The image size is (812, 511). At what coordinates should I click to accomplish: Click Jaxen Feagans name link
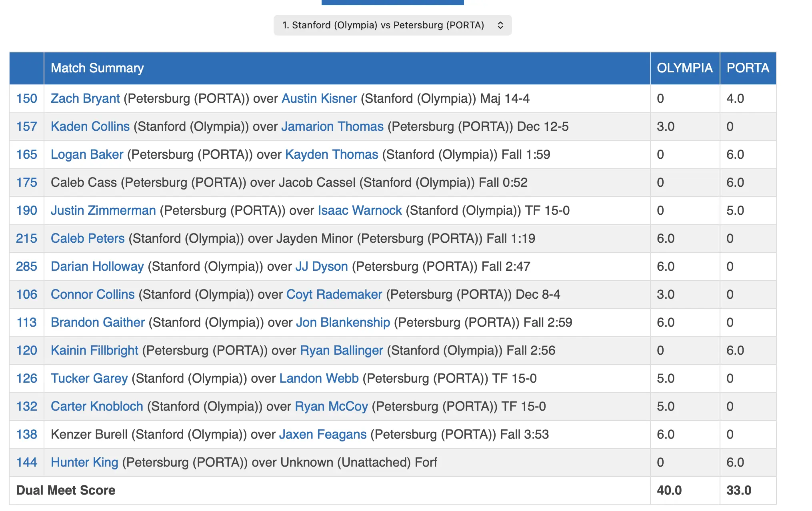pyautogui.click(x=322, y=434)
